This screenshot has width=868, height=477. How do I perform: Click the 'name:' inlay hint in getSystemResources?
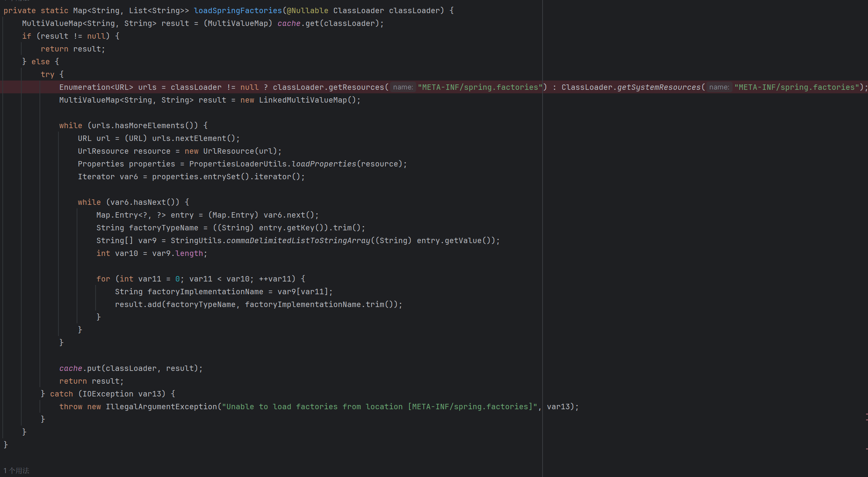tap(719, 87)
